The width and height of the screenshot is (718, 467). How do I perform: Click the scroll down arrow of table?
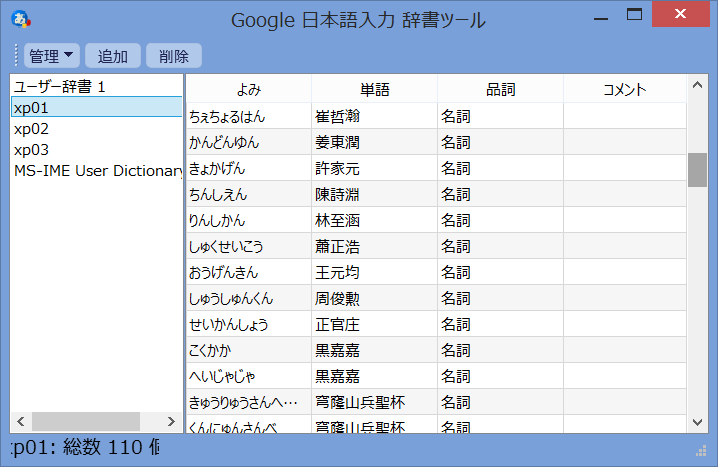(697, 422)
